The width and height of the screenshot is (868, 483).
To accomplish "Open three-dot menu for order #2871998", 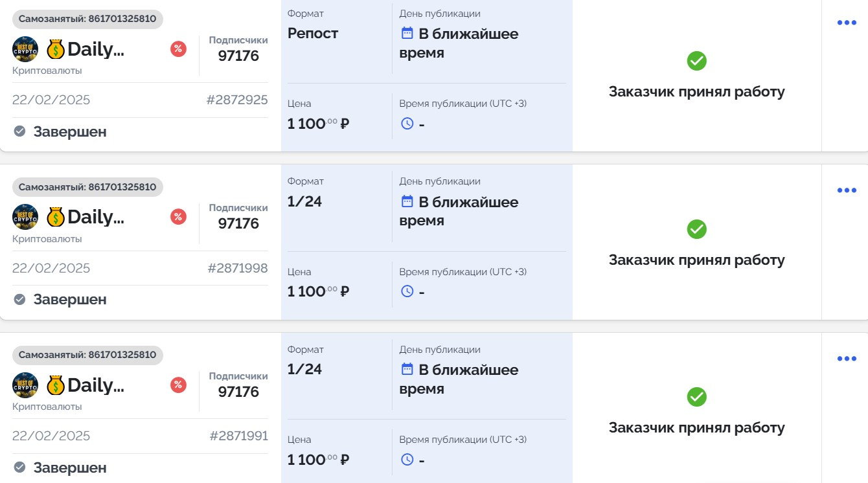I will coord(847,190).
